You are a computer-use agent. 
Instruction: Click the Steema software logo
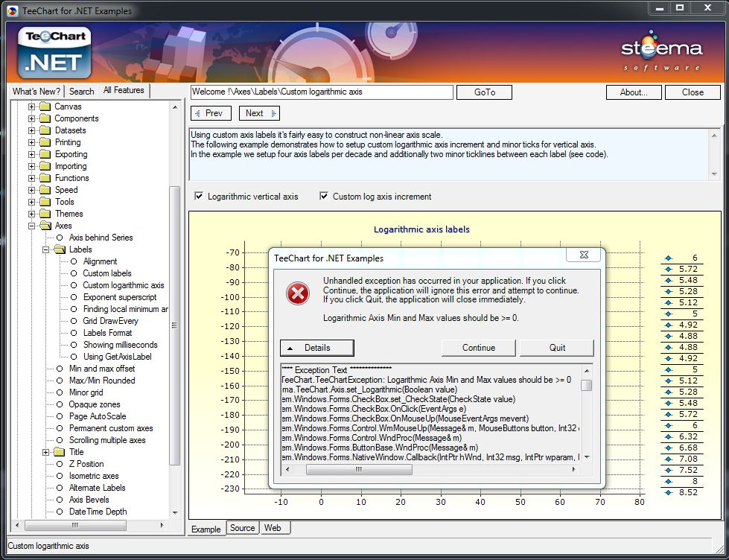click(661, 51)
